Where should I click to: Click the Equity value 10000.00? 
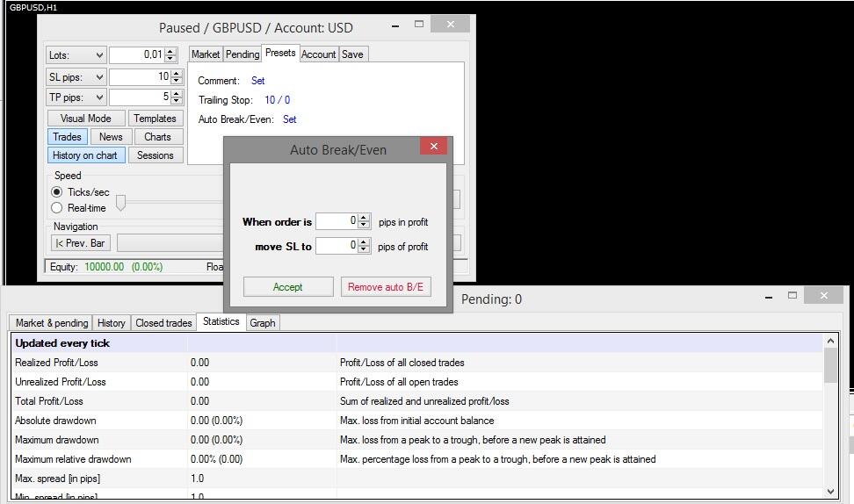coord(104,267)
